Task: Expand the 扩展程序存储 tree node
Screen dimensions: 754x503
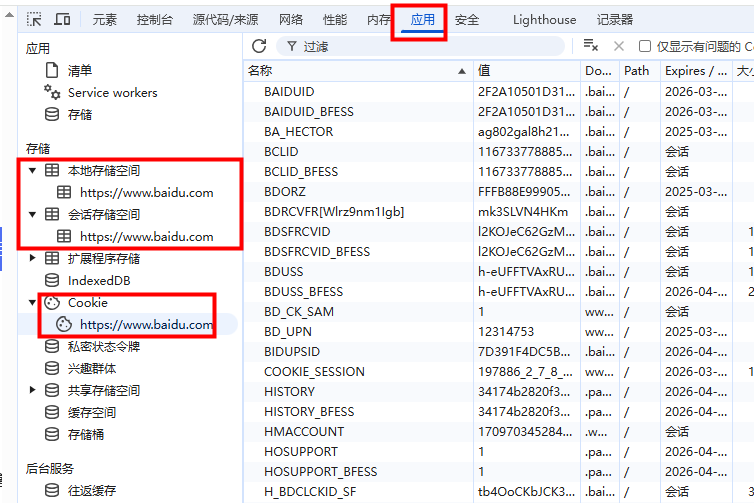Action: point(32,258)
